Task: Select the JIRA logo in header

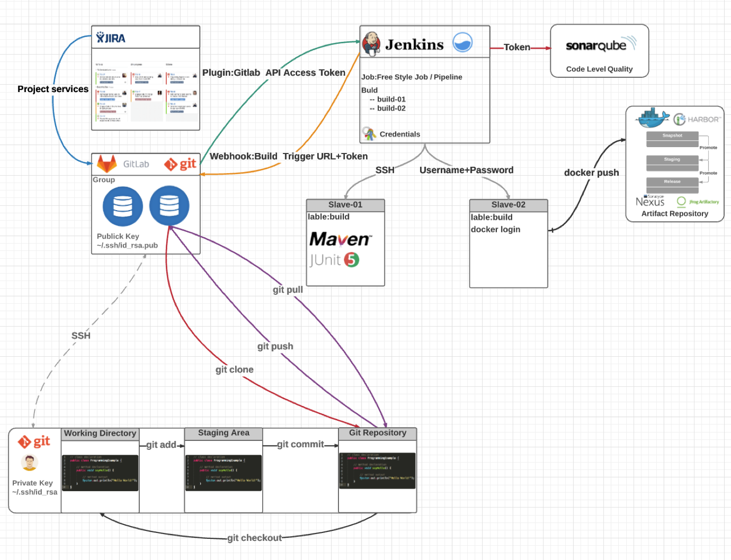Action: tap(111, 38)
